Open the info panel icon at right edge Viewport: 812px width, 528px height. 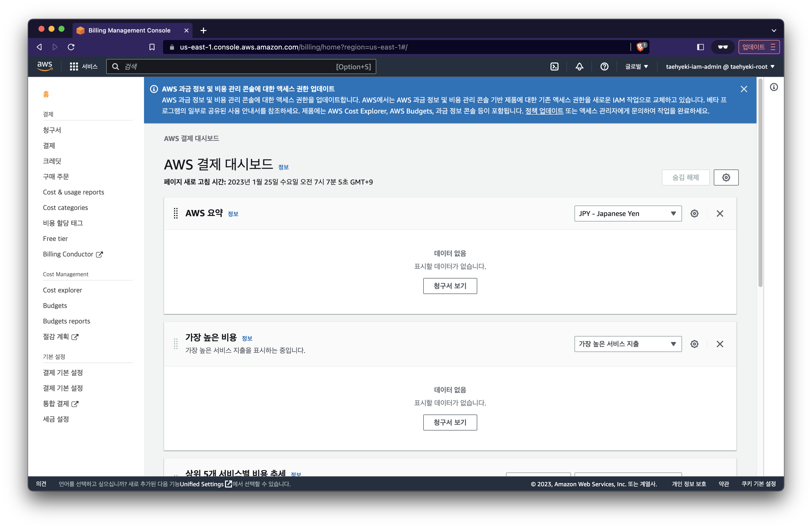774,87
